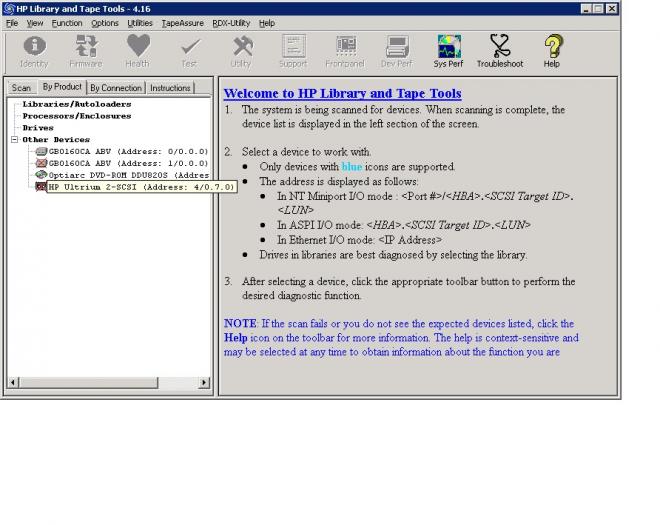Open the RDX-Utility menu
Viewport: 660px width, 525px height.
tap(231, 23)
